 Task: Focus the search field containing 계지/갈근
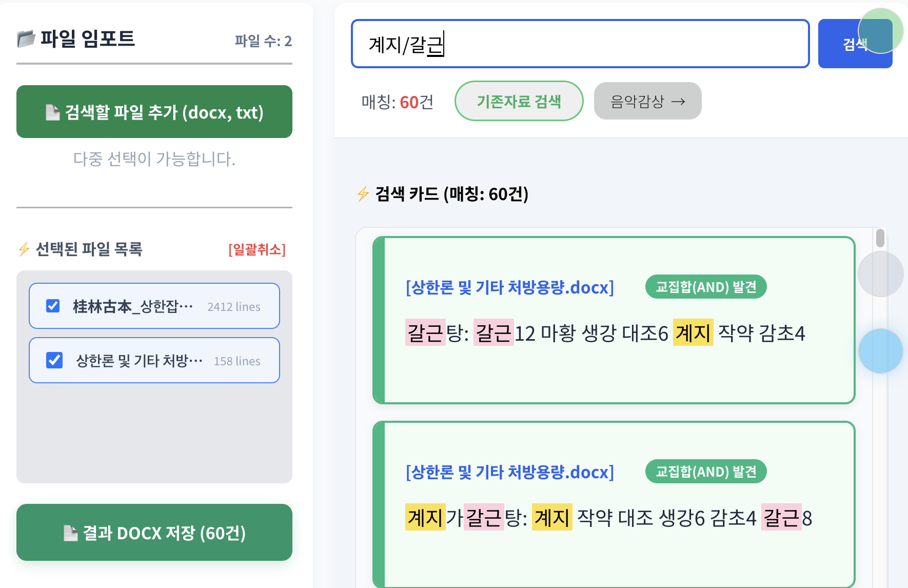point(580,44)
